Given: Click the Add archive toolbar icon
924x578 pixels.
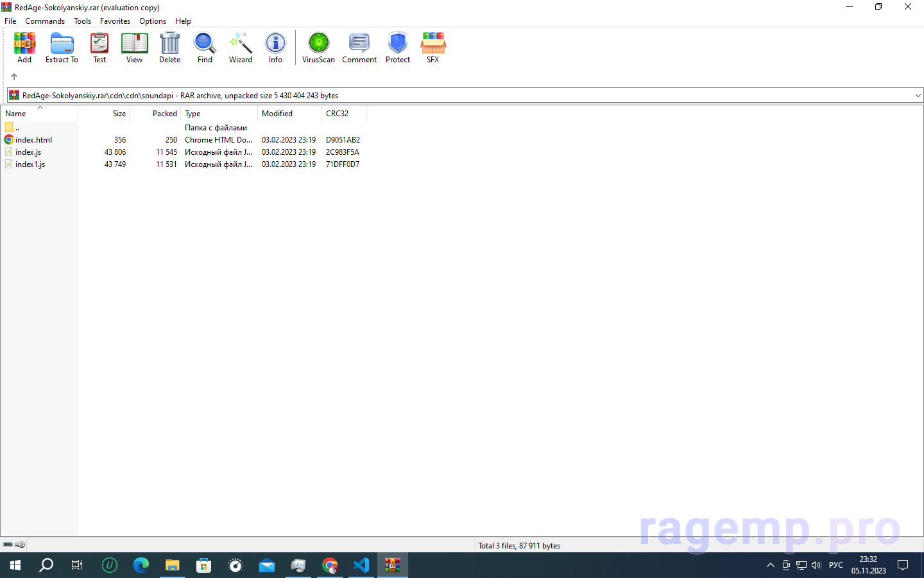Looking at the screenshot, I should click(24, 48).
